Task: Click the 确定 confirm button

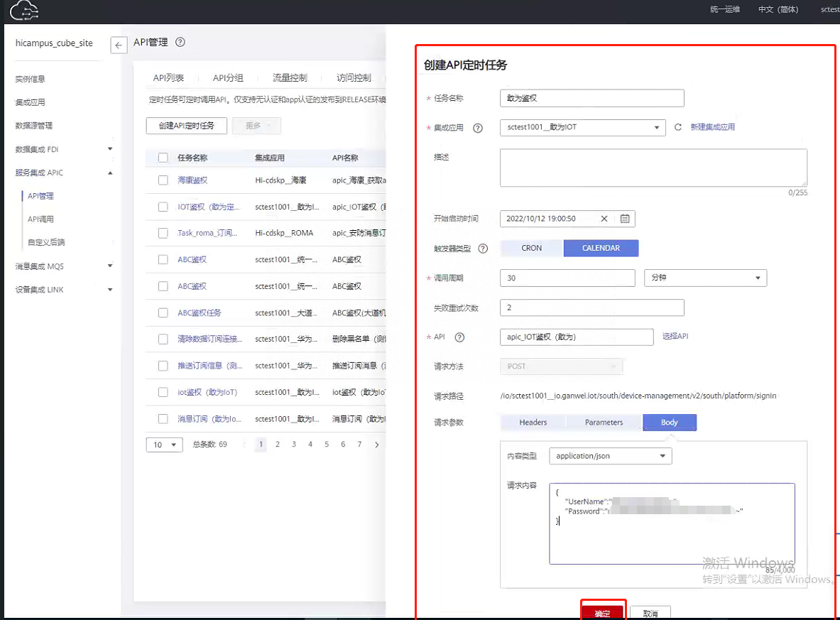Action: click(x=602, y=612)
